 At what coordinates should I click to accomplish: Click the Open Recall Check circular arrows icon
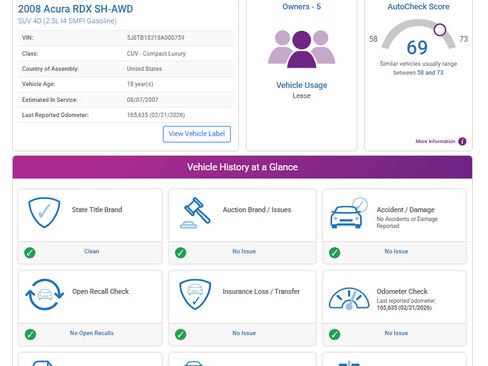44,294
